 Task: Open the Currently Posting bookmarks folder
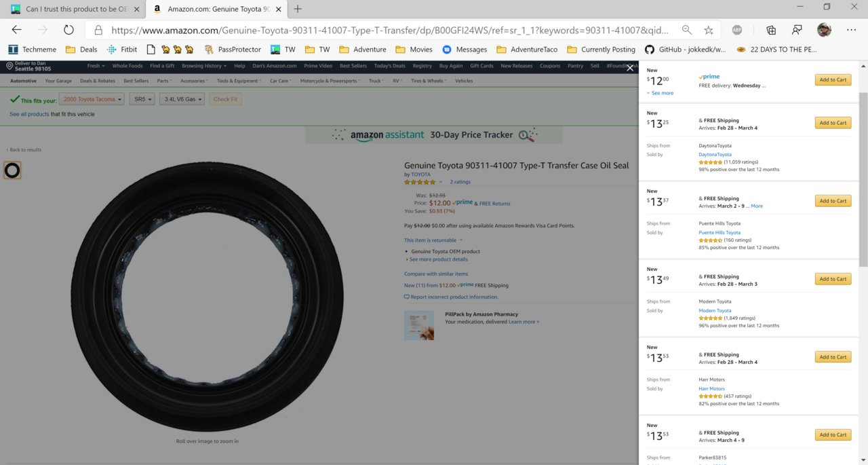tap(601, 50)
